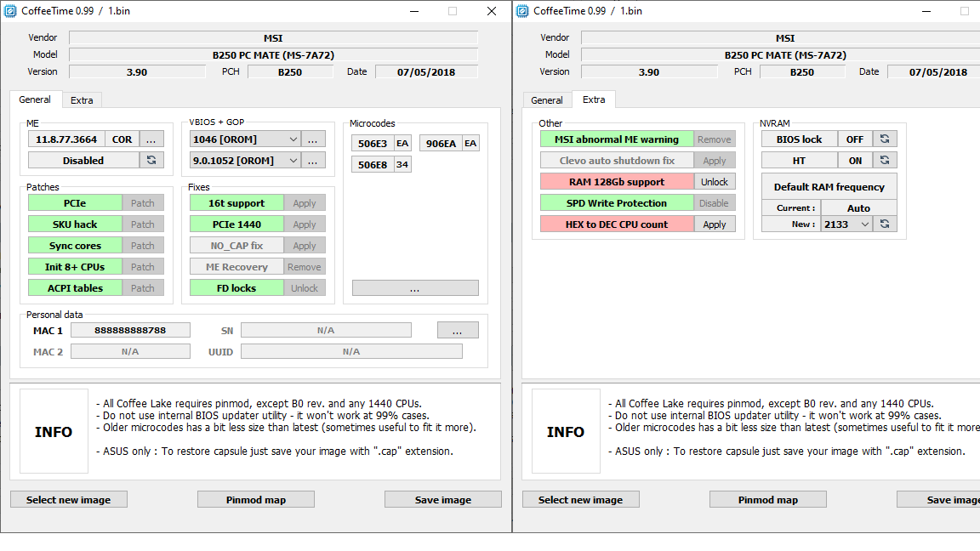Click the SN field showing N/A
This screenshot has height=551, width=980.
(x=327, y=330)
